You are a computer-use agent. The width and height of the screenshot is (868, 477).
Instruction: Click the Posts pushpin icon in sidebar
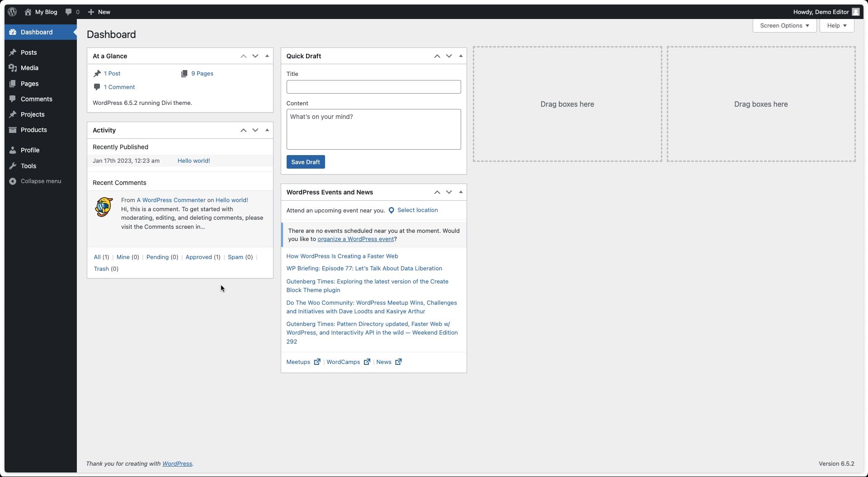13,52
